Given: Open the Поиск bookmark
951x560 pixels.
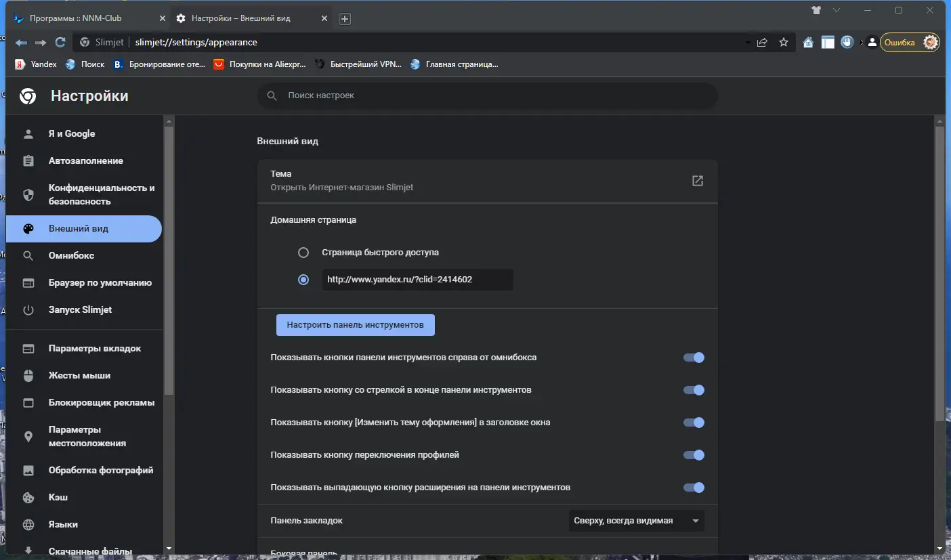Looking at the screenshot, I should [x=85, y=64].
